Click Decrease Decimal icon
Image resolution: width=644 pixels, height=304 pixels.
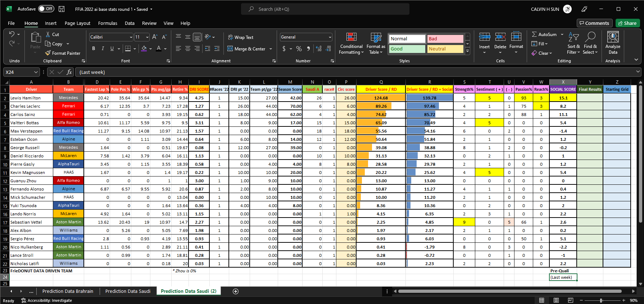tap(328, 48)
